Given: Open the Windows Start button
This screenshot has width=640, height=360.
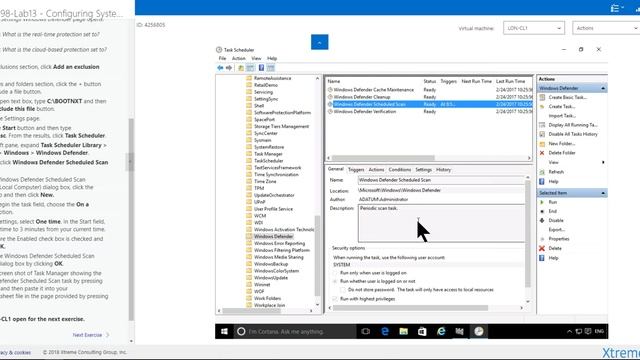Looking at the screenshot, I should pyautogui.click(x=224, y=331).
